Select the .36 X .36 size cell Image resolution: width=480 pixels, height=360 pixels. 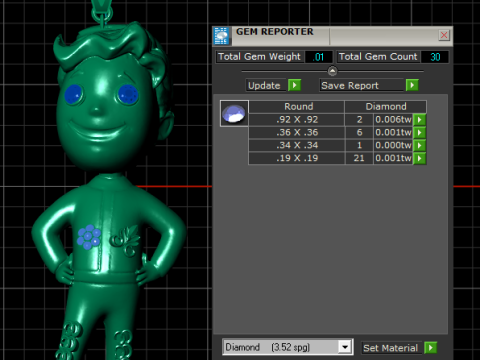[x=297, y=133]
